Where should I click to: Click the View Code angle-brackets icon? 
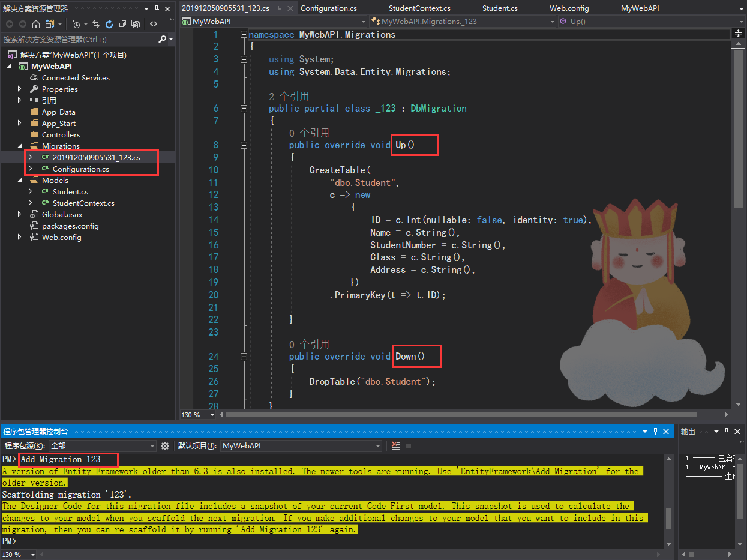[154, 24]
